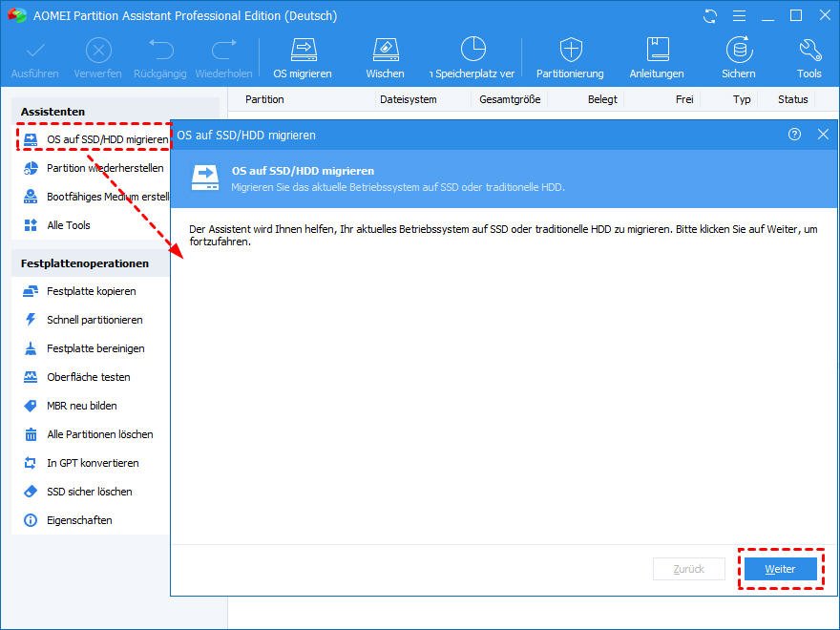Image resolution: width=840 pixels, height=630 pixels.
Task: Click the Ausführen toolbar icon
Action: click(x=34, y=51)
